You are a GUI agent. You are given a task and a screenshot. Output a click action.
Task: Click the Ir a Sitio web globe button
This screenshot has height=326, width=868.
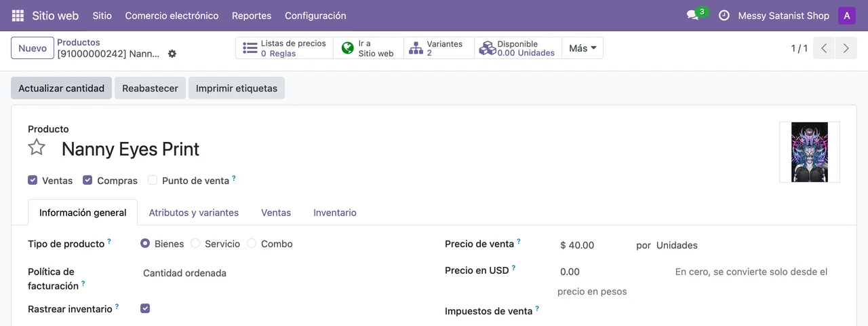pyautogui.click(x=369, y=48)
